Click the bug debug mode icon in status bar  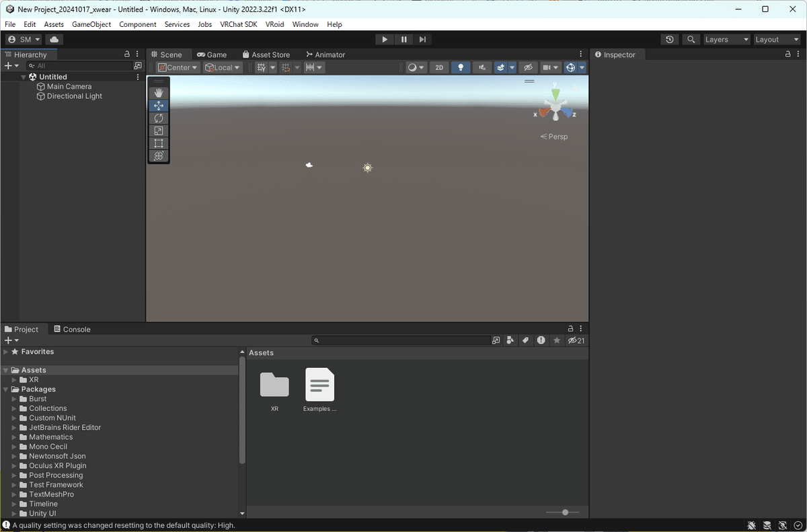[x=752, y=525]
